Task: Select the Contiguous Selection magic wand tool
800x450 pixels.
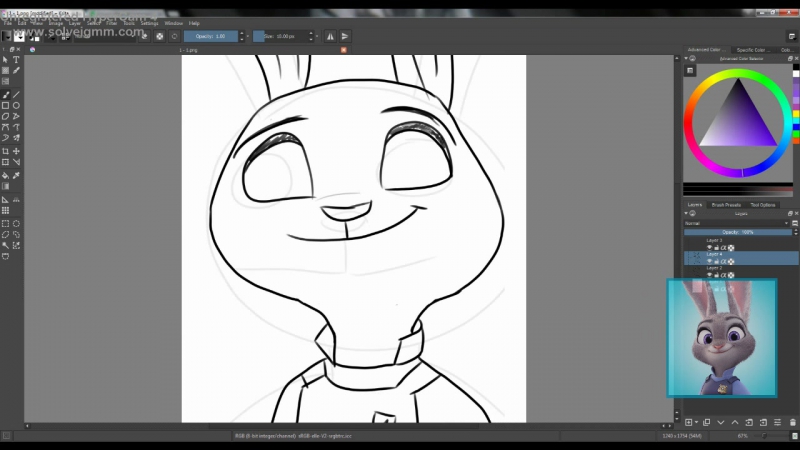Action: click(x=6, y=245)
